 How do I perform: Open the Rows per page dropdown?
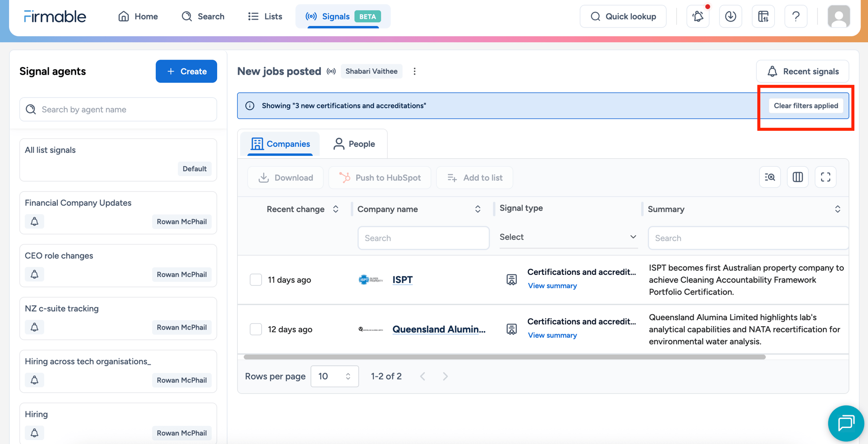334,376
